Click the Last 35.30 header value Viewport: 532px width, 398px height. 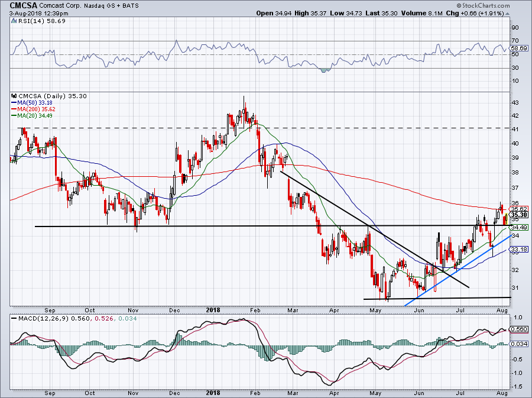[x=382, y=13]
